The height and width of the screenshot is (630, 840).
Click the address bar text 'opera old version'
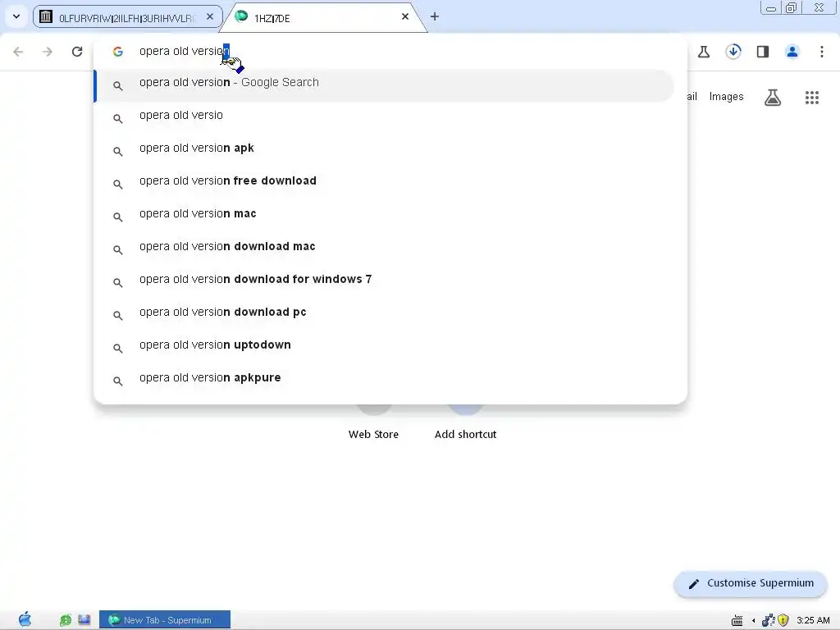[x=185, y=52]
